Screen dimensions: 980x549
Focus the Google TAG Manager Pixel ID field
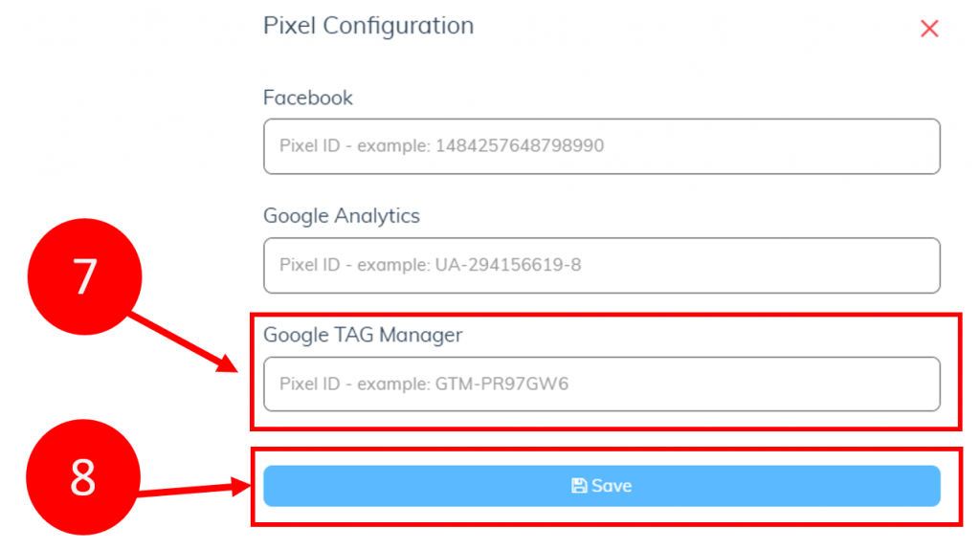[x=601, y=384]
